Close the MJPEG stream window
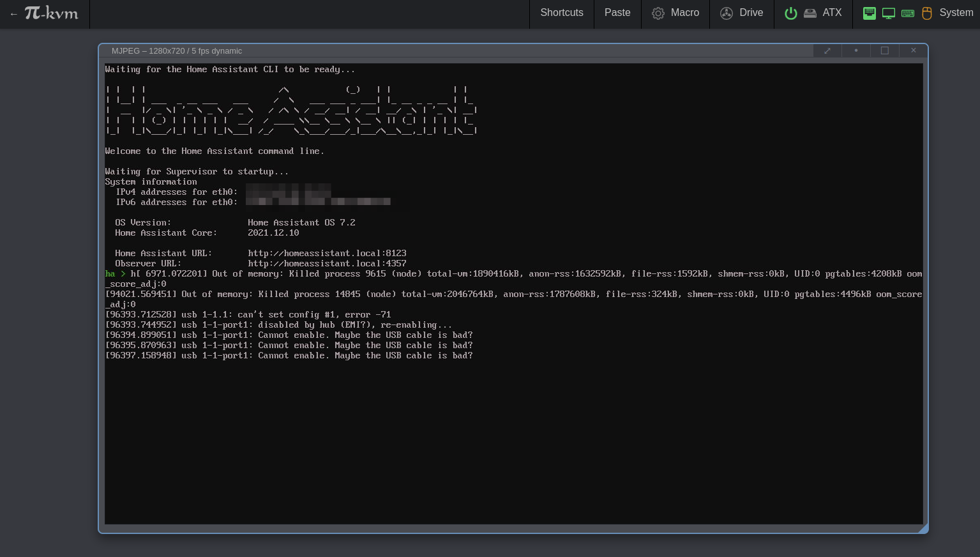This screenshot has height=557, width=980. coord(914,50)
